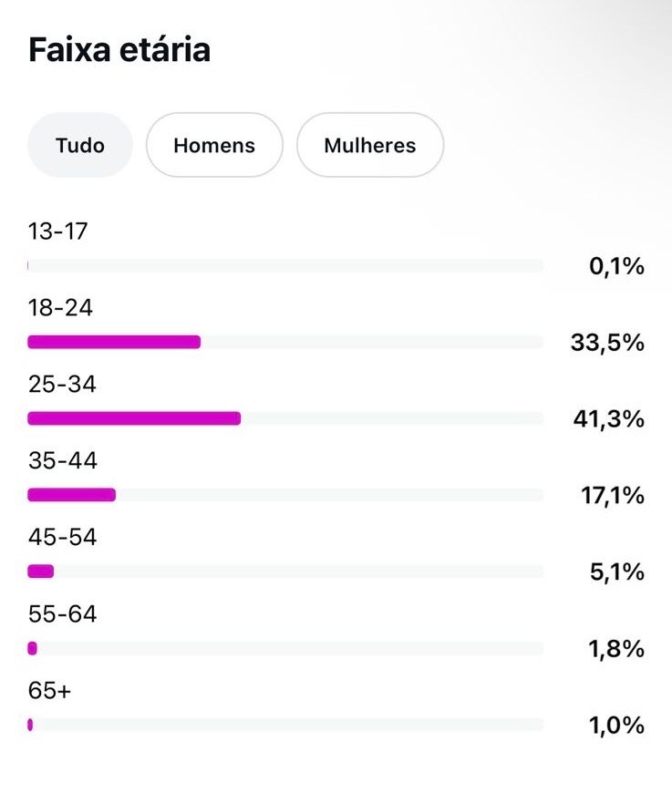The image size is (672, 793).
Task: Click the 0,1% percentage value
Action: pos(616,266)
